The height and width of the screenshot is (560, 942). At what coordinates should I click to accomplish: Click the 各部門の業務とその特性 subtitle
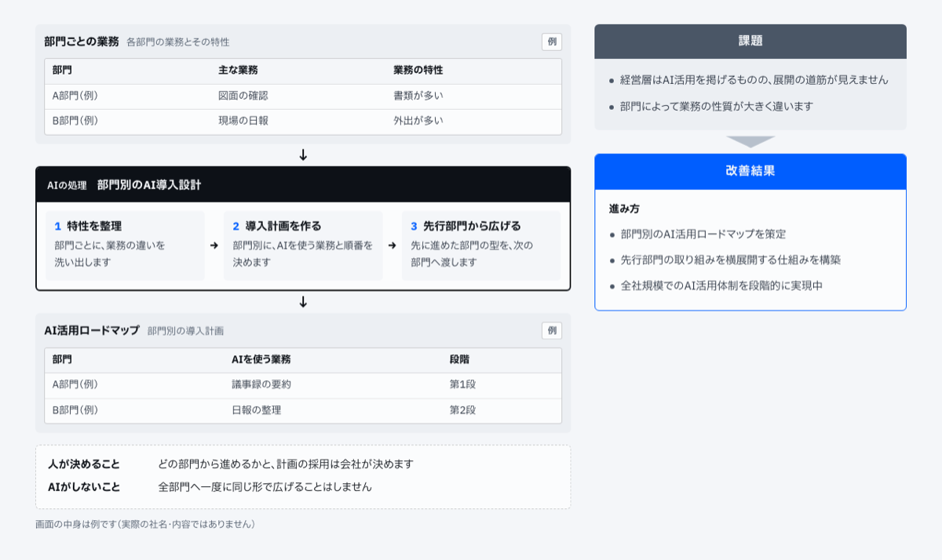(178, 42)
